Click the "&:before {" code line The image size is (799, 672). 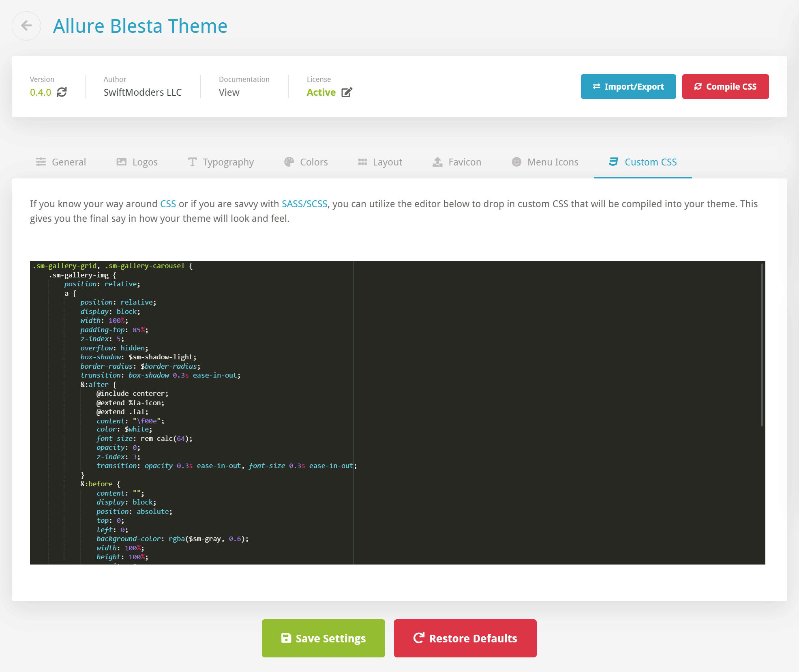[100, 484]
